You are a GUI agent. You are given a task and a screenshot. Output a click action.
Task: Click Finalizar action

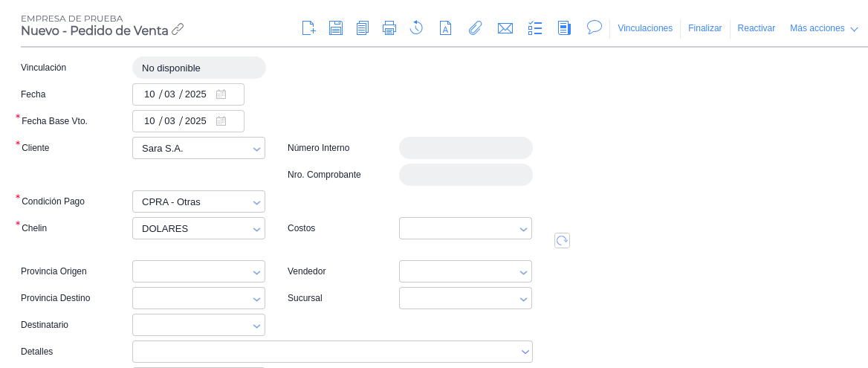tap(705, 28)
